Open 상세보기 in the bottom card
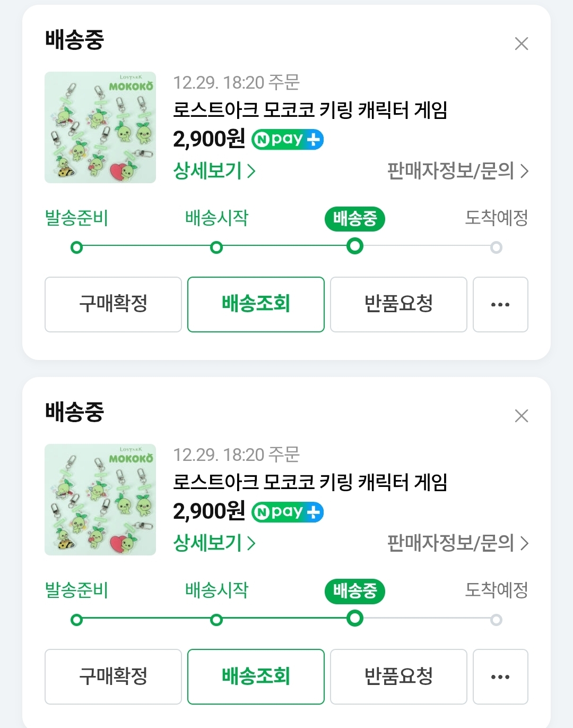Viewport: 573px width, 728px height. click(214, 543)
